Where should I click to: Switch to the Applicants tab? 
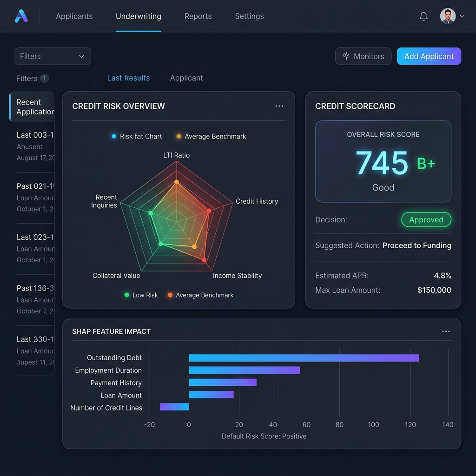pos(74,16)
